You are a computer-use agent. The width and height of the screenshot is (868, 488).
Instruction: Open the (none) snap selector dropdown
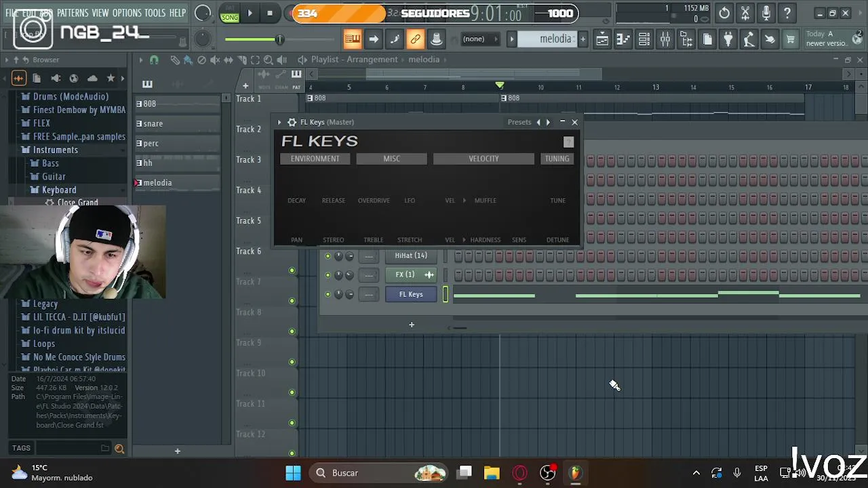click(479, 39)
